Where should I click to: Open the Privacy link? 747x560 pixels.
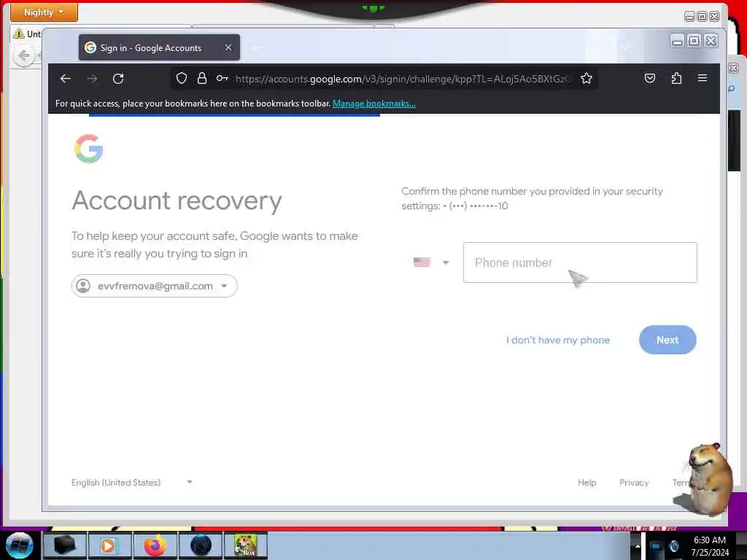(634, 483)
